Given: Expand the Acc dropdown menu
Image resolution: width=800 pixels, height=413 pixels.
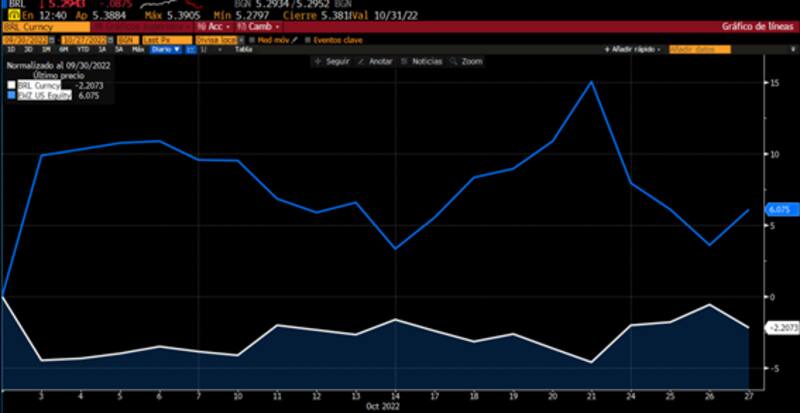Looking at the screenshot, I should (x=215, y=26).
